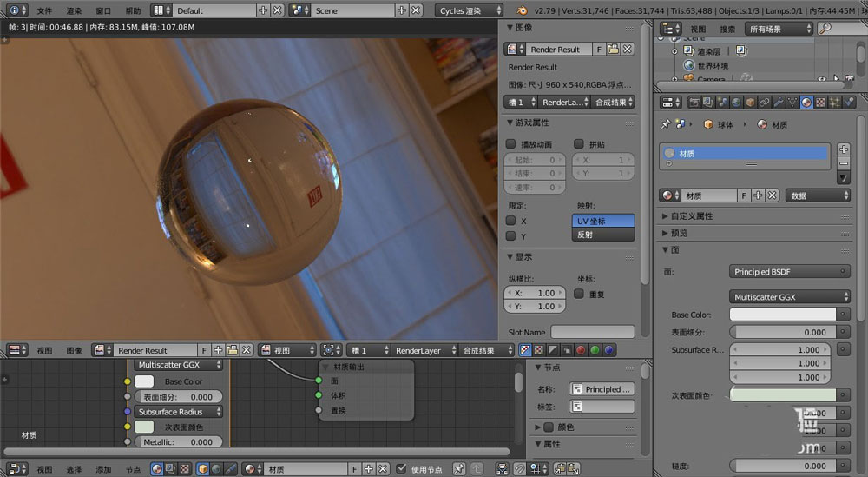Show red channel in image editor header
Screen dimensions: 868x477
coord(581,350)
